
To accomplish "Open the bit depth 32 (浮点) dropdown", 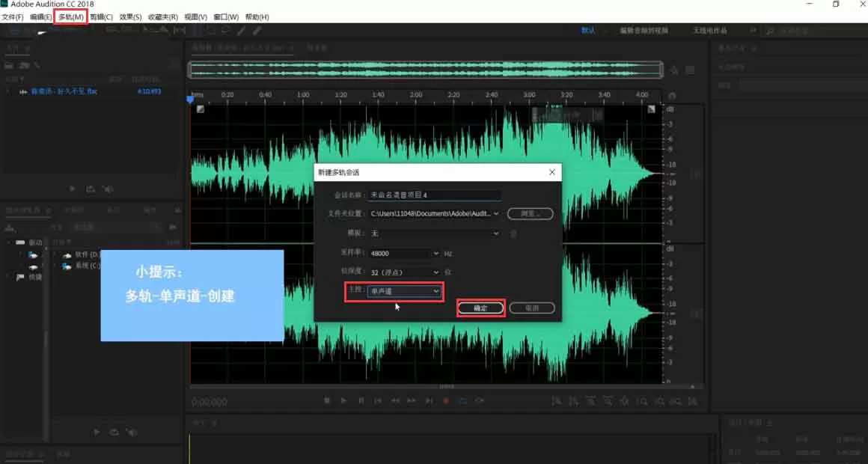I will click(404, 272).
